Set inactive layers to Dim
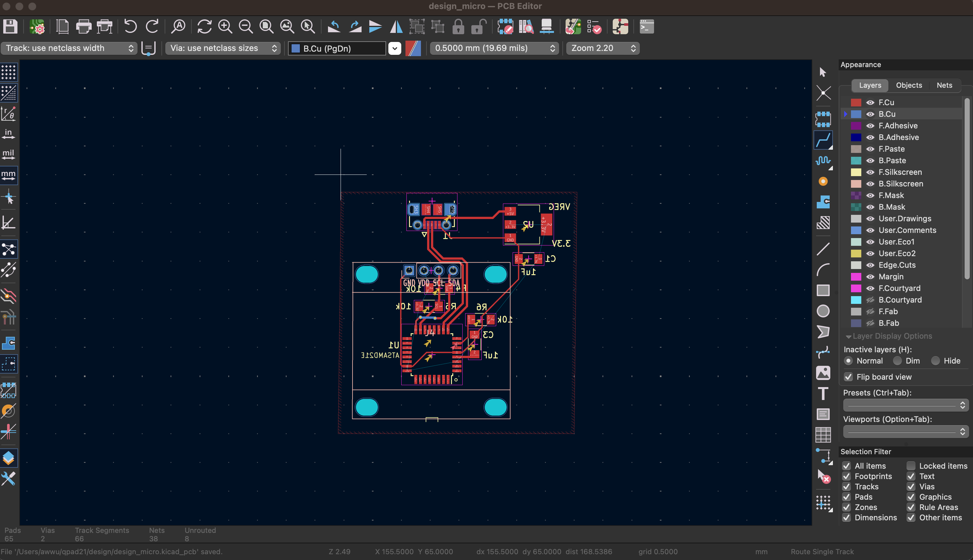Screen dimensions: 973x560 pyautogui.click(x=897, y=360)
